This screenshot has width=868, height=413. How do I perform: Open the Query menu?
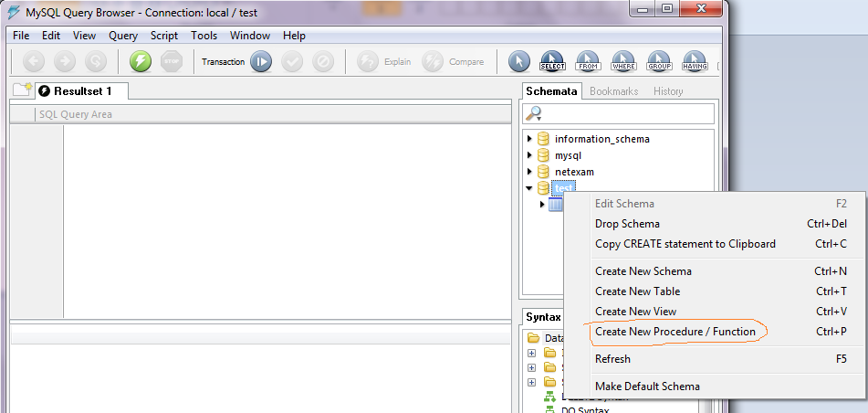click(123, 36)
